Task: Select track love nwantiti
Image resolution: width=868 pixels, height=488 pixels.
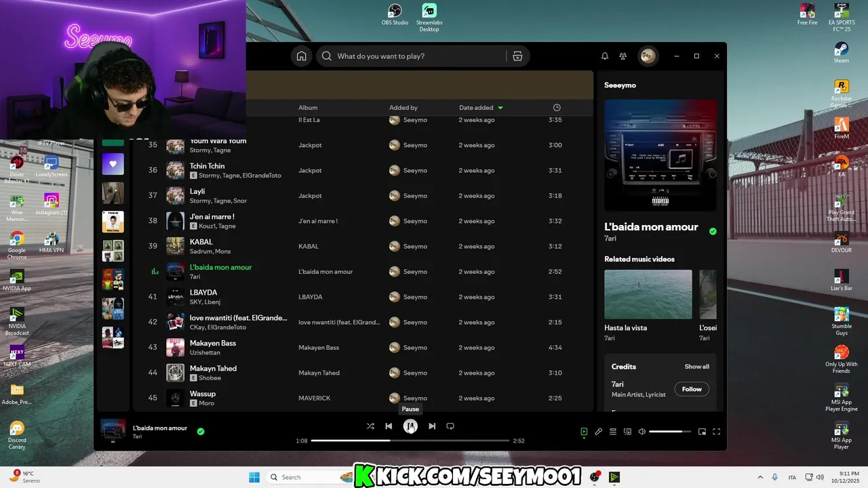Action: (x=363, y=322)
